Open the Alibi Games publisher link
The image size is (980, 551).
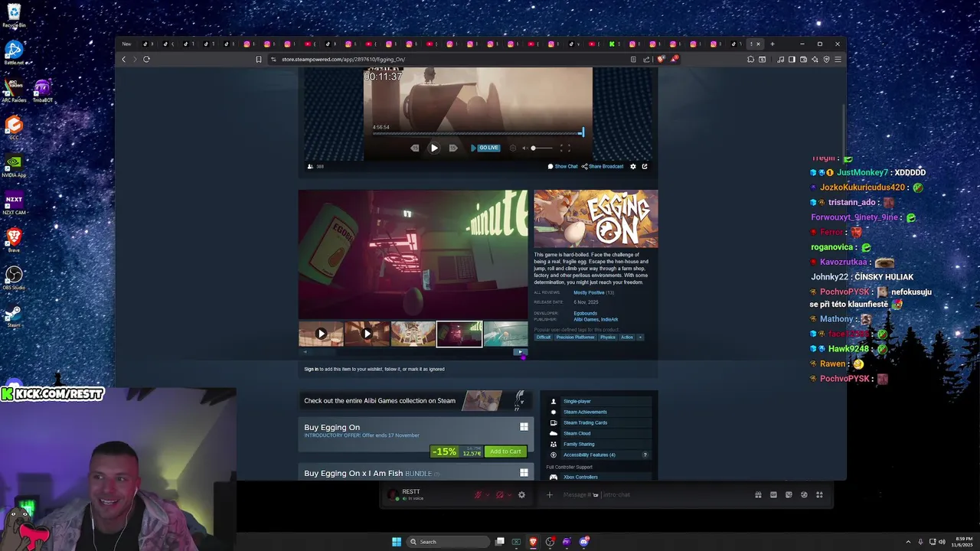(586, 319)
